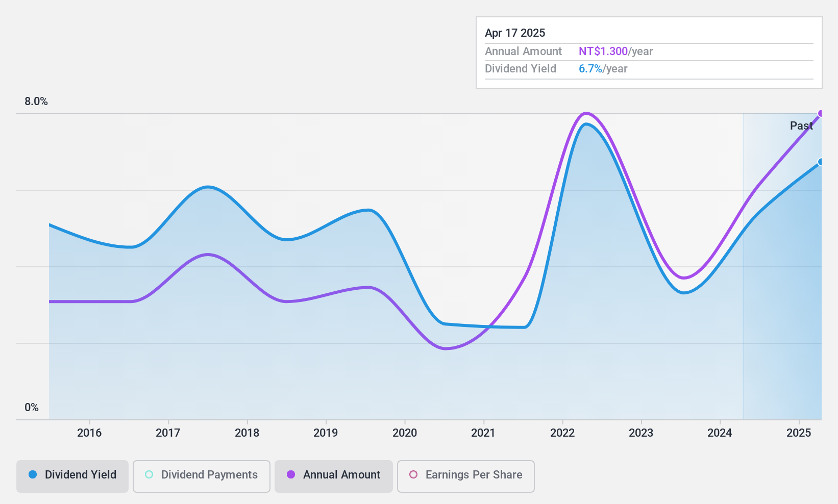Toggle the Dividend Payments series
The image size is (838, 504).
click(x=201, y=476)
